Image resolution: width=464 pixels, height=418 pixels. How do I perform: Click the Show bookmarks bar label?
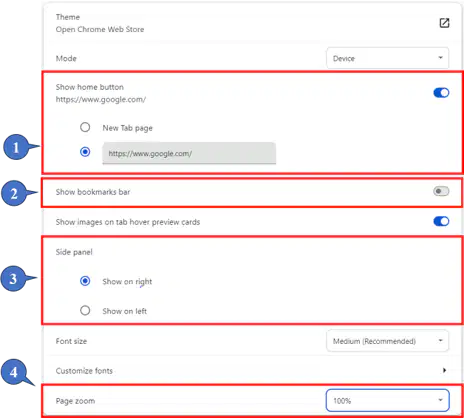(x=93, y=192)
